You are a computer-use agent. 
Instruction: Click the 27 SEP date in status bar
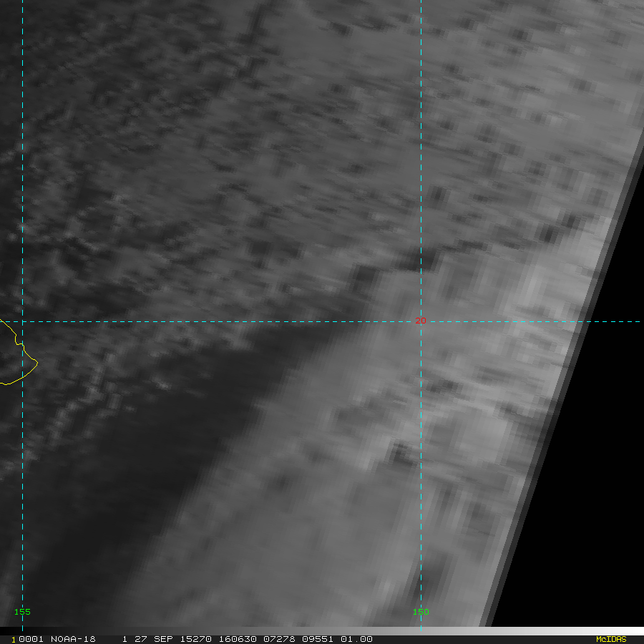click(150, 639)
